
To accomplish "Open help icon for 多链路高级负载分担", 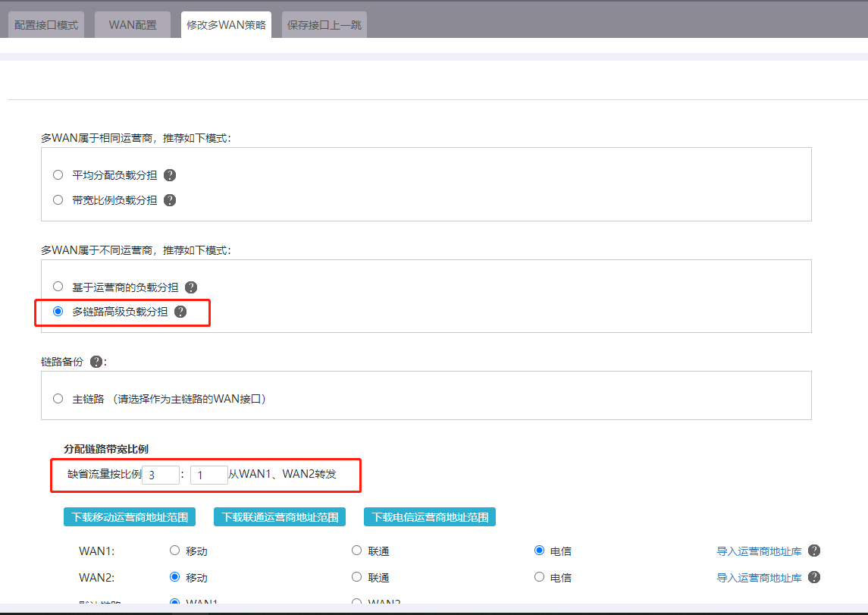I will (x=180, y=312).
